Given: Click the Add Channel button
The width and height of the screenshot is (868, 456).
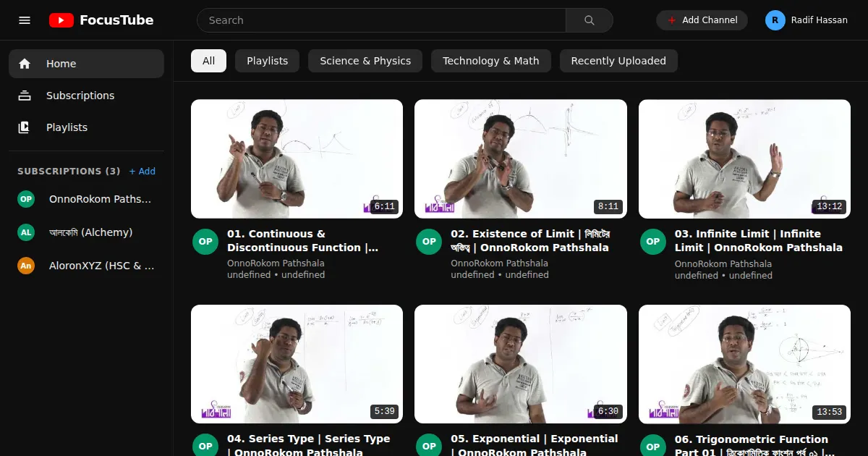Looking at the screenshot, I should (x=702, y=20).
